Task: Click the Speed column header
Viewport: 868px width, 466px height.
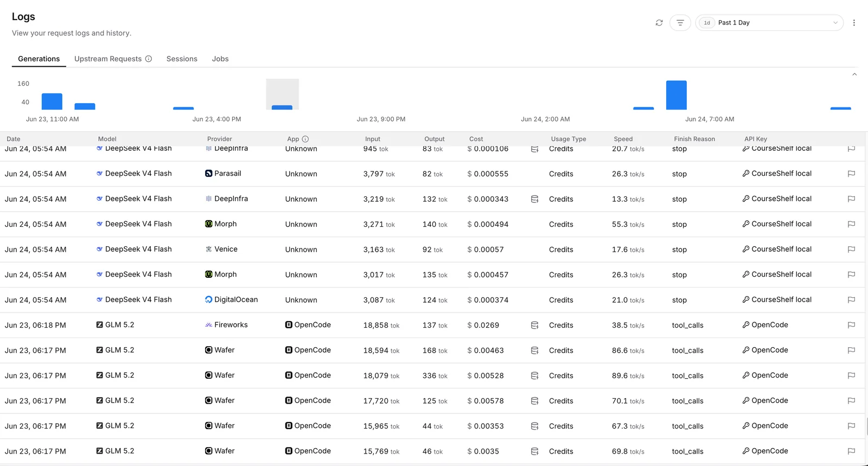Action: click(623, 139)
